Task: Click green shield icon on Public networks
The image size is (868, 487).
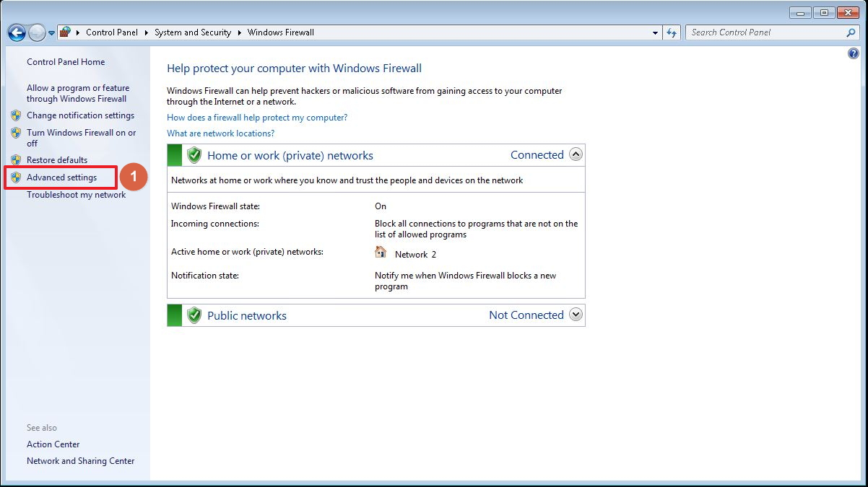Action: click(x=194, y=315)
